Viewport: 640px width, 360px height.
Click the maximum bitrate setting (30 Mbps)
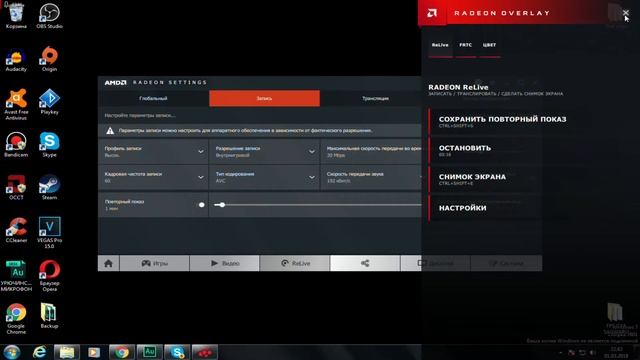pos(371,151)
